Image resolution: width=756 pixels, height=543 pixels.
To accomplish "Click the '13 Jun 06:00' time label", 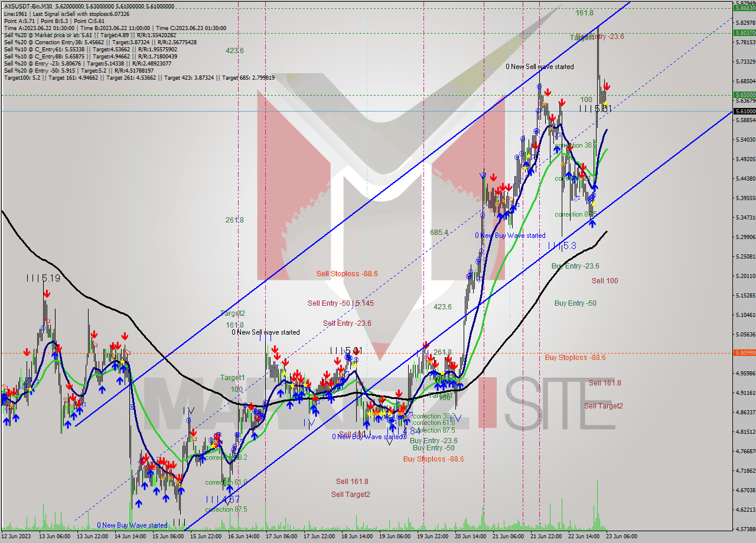I will pyautogui.click(x=54, y=537).
